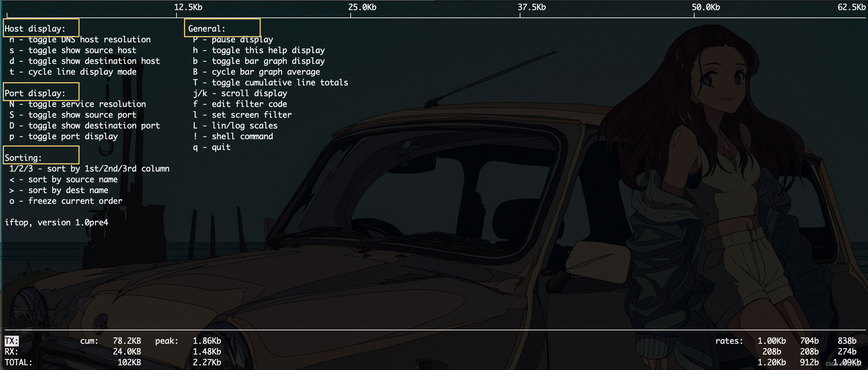Click 'iftop, version 1.0pre4' text
The width and height of the screenshot is (868, 370).
(x=56, y=223)
